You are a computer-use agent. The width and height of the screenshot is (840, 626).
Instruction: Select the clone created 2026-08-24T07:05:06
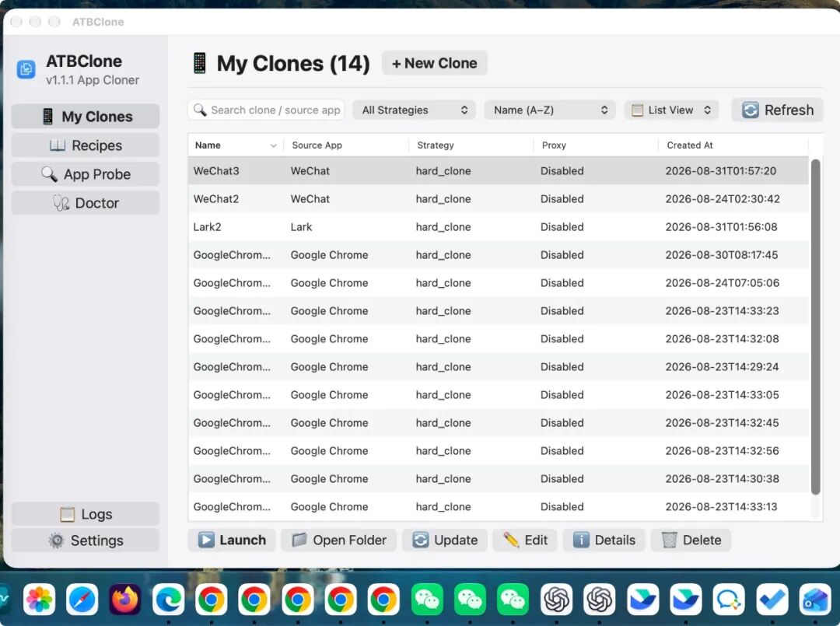499,283
